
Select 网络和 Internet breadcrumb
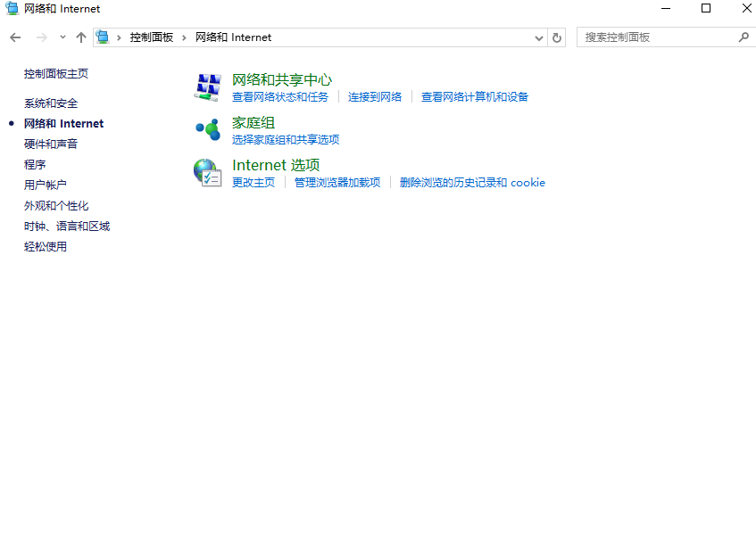pos(233,37)
